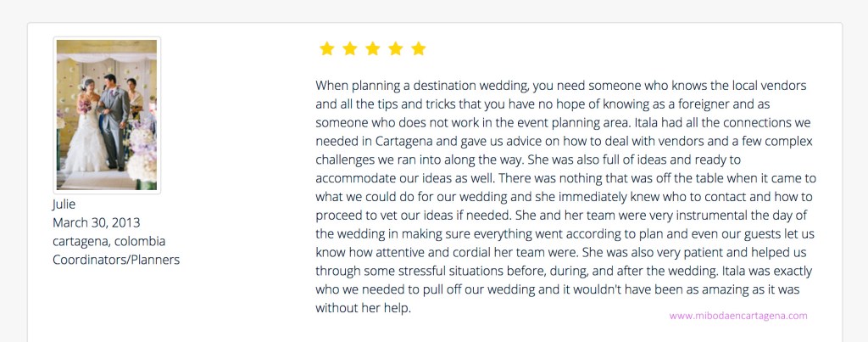The height and width of the screenshot is (342, 868).
Task: Visit the www.mibodaencartagena.com link
Action: pos(738,316)
